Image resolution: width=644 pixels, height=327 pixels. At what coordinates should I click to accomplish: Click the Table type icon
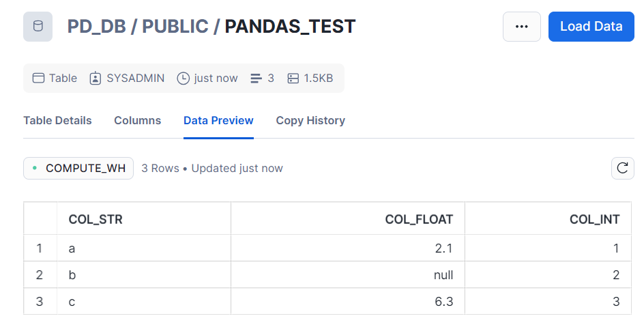click(x=39, y=79)
